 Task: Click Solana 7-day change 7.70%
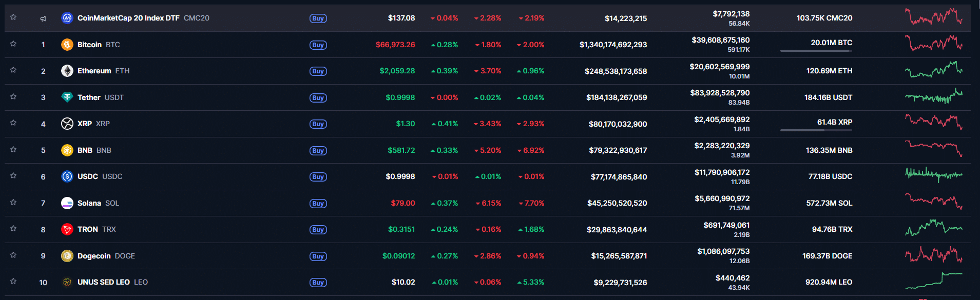click(531, 203)
